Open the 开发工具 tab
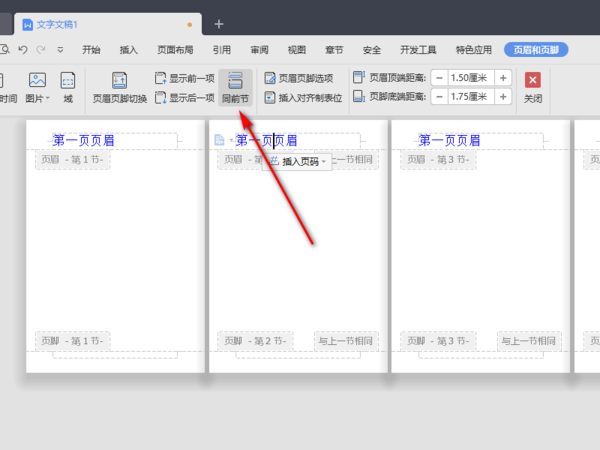Viewport: 600px width, 450px height. [x=418, y=50]
